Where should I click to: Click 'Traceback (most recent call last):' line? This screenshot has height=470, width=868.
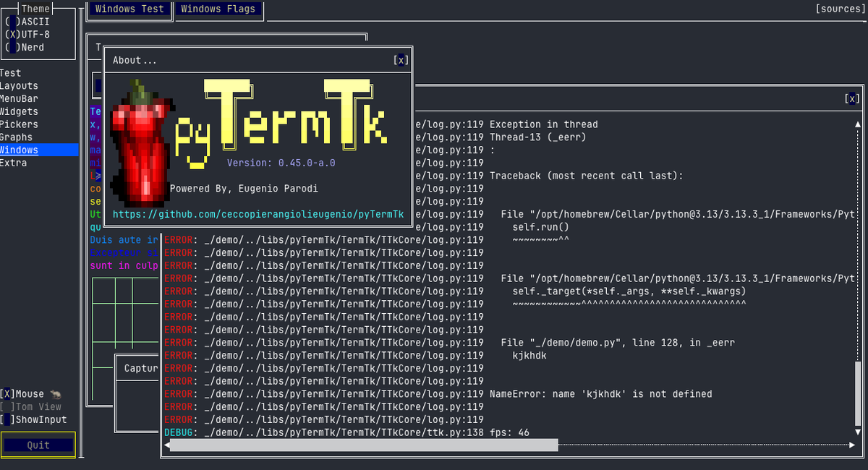[x=587, y=176]
